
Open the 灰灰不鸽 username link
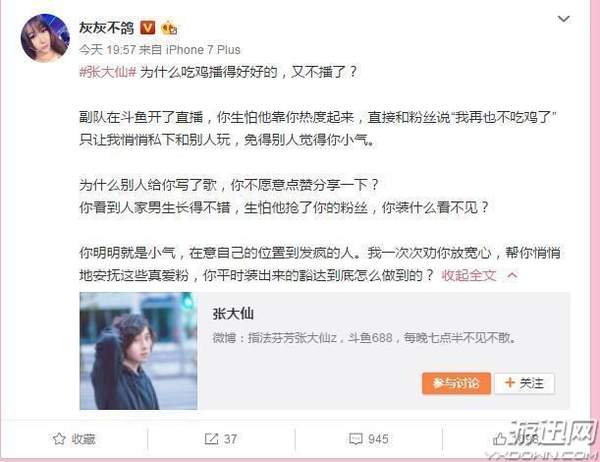(106, 28)
